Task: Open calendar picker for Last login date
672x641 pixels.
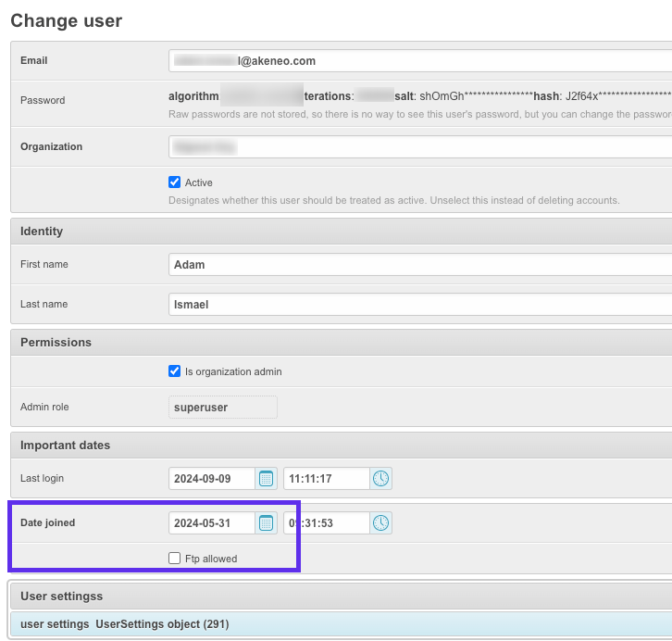Action: point(267,479)
